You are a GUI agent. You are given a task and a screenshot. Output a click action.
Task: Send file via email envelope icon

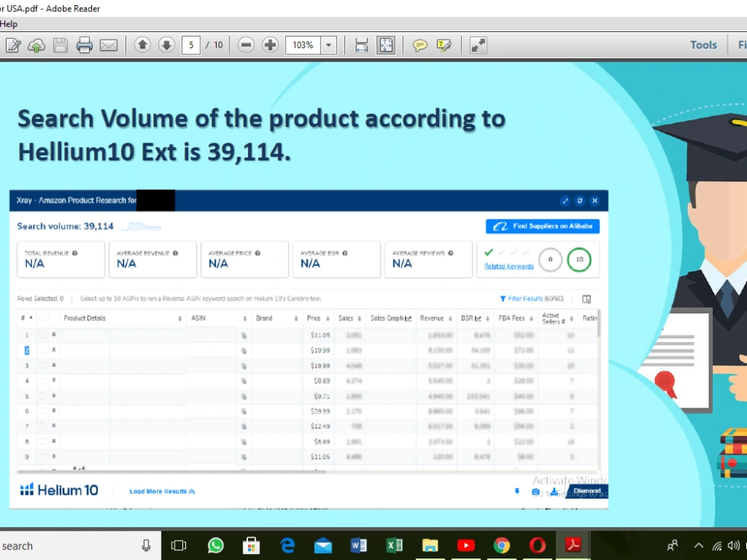click(x=108, y=46)
